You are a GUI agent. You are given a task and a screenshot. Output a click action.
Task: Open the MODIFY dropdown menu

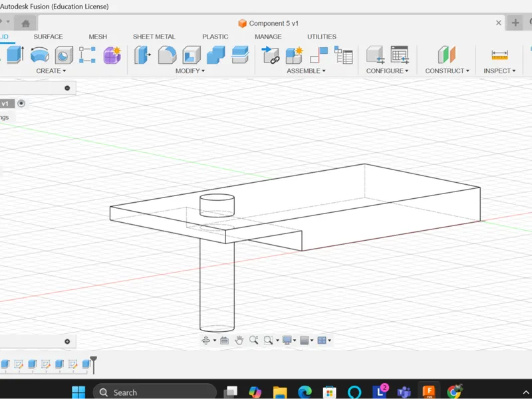coord(190,71)
